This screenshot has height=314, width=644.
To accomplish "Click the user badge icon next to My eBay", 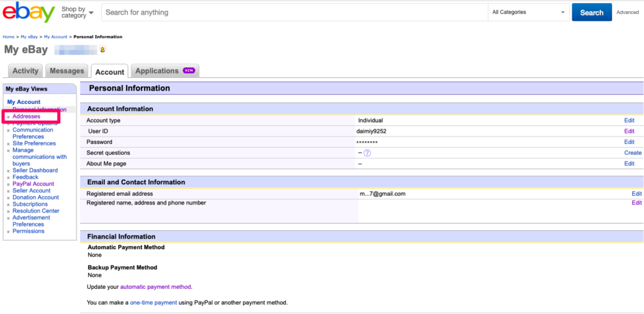I will click(103, 49).
